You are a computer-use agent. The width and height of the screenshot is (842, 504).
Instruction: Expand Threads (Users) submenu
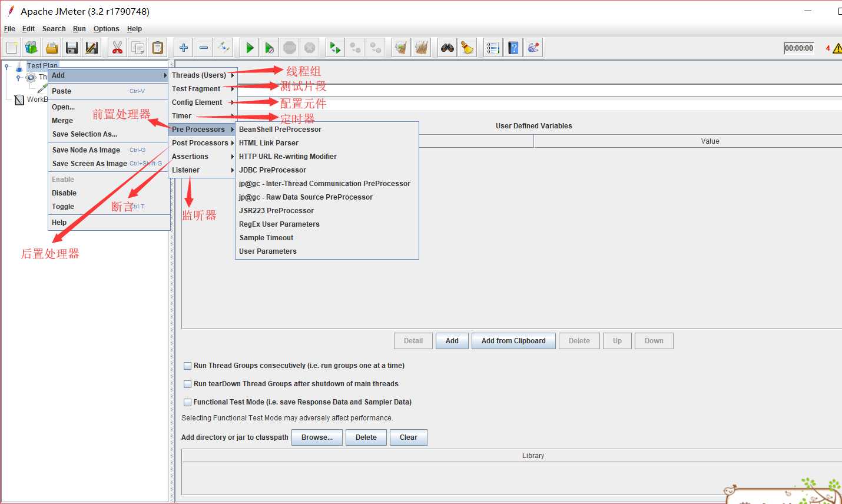click(x=203, y=75)
